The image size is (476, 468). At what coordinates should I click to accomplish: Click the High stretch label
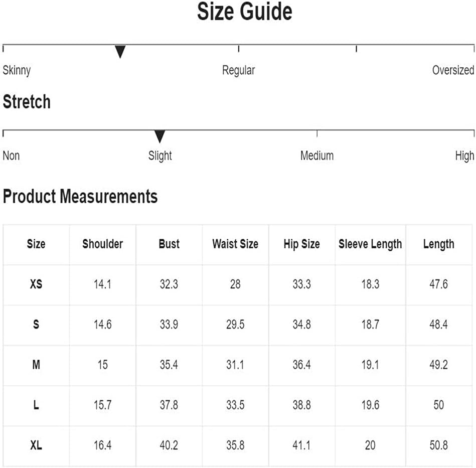464,156
